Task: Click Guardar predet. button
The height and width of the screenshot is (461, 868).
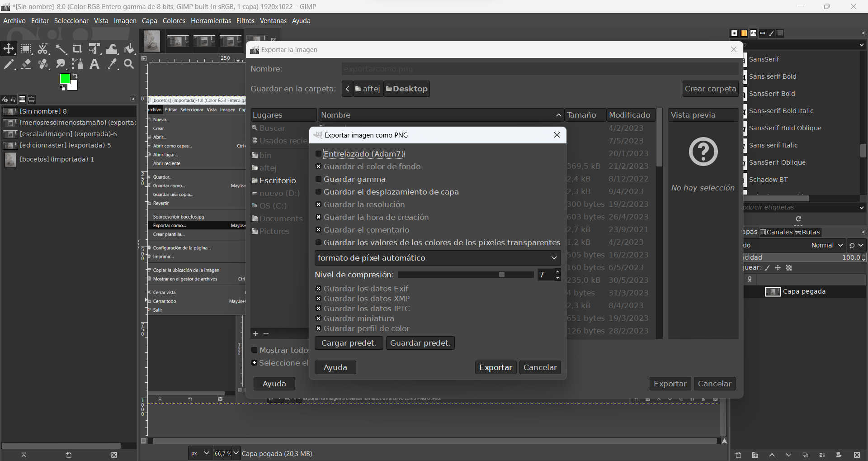Action: pos(420,343)
